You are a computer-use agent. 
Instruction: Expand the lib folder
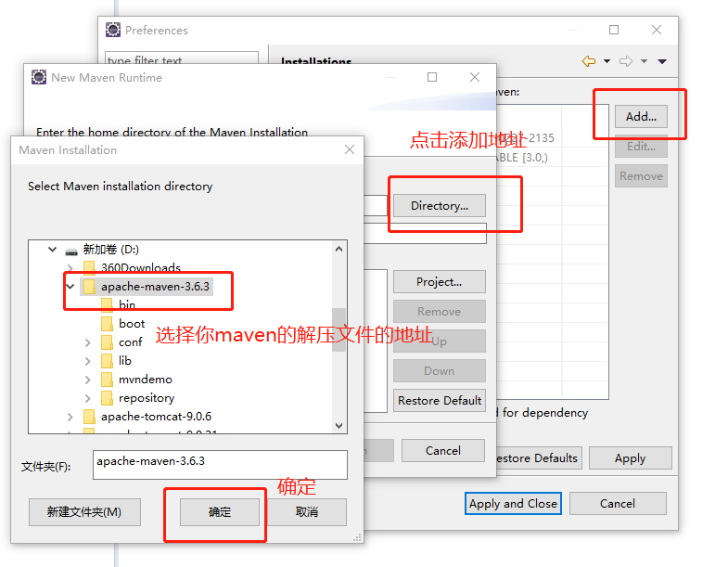tap(88, 361)
